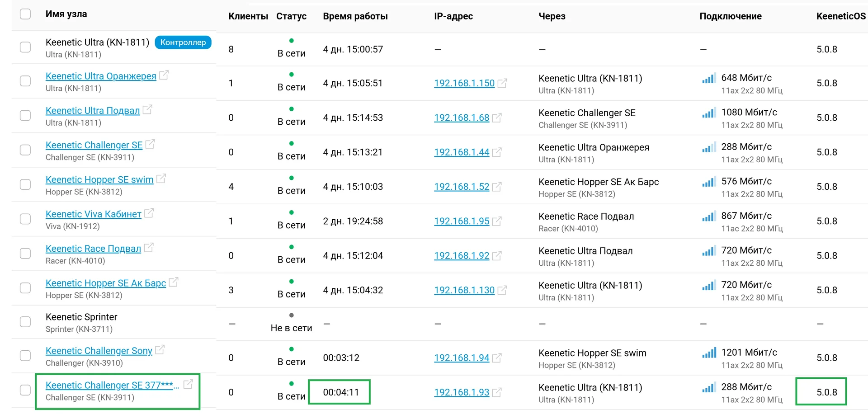Open external icon next to IP 192.168.1.150
868x414 pixels.
[x=502, y=83]
